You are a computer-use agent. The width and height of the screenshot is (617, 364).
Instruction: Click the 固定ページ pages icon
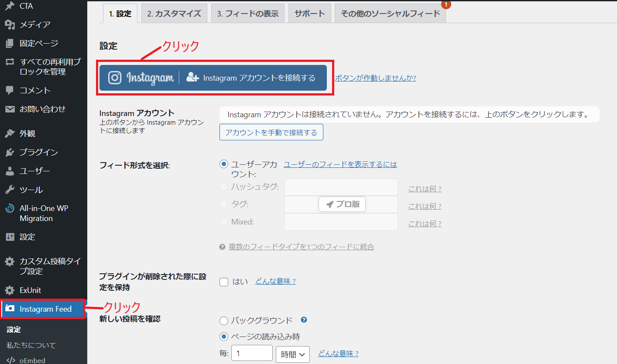click(x=10, y=44)
